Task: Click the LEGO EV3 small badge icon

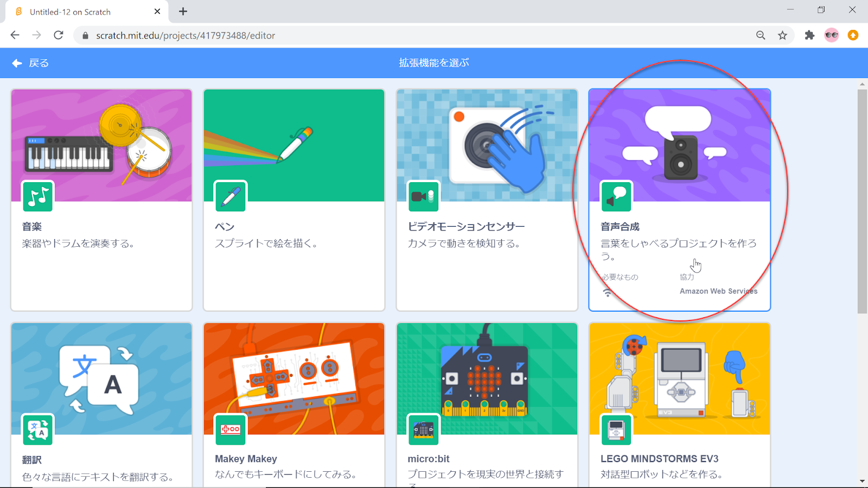Action: [616, 430]
